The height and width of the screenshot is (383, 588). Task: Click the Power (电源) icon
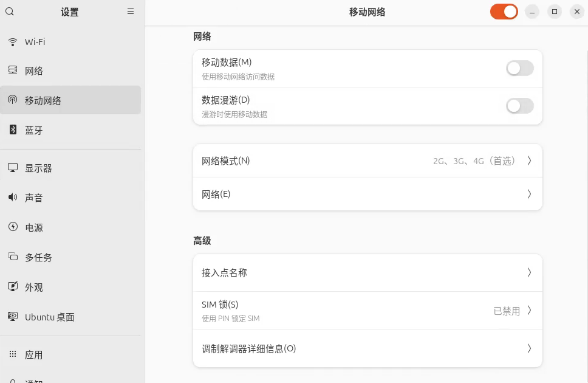click(13, 227)
